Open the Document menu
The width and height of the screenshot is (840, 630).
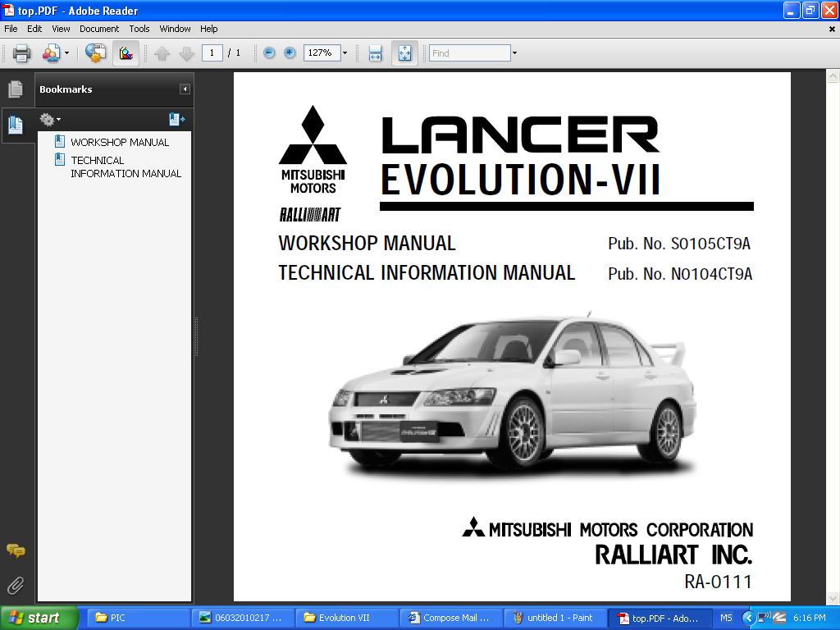(x=99, y=29)
